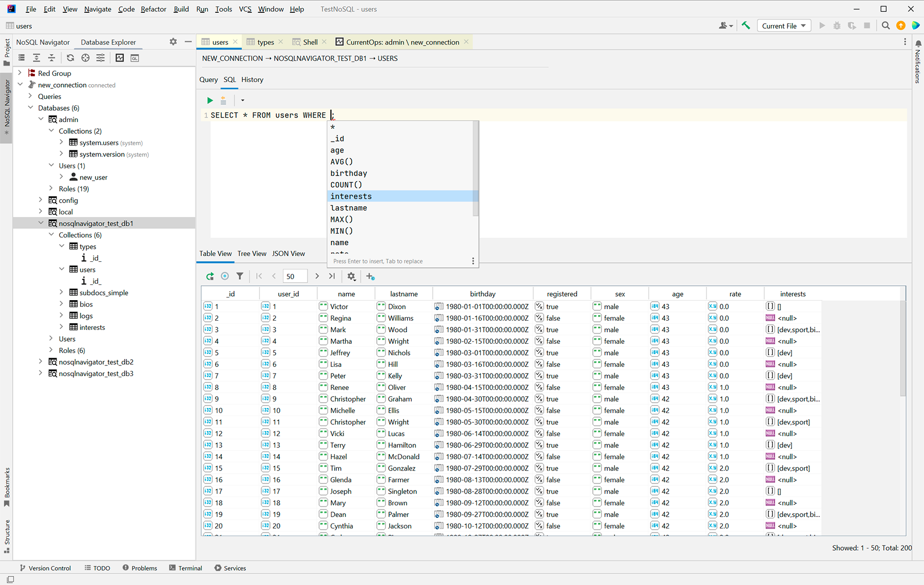This screenshot has height=585, width=924.
Task: Click the page size field showing 50
Action: point(295,276)
